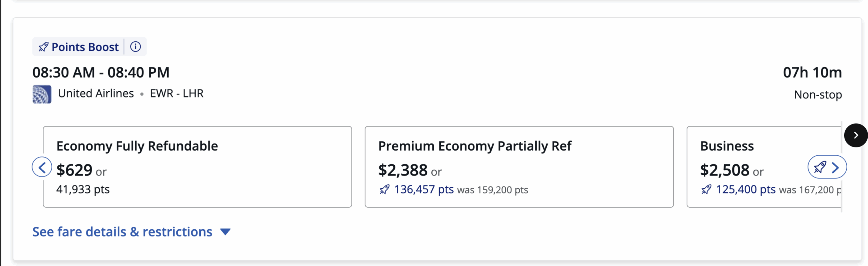Click the rocket next-fare chevron button
868x266 pixels.
827,167
